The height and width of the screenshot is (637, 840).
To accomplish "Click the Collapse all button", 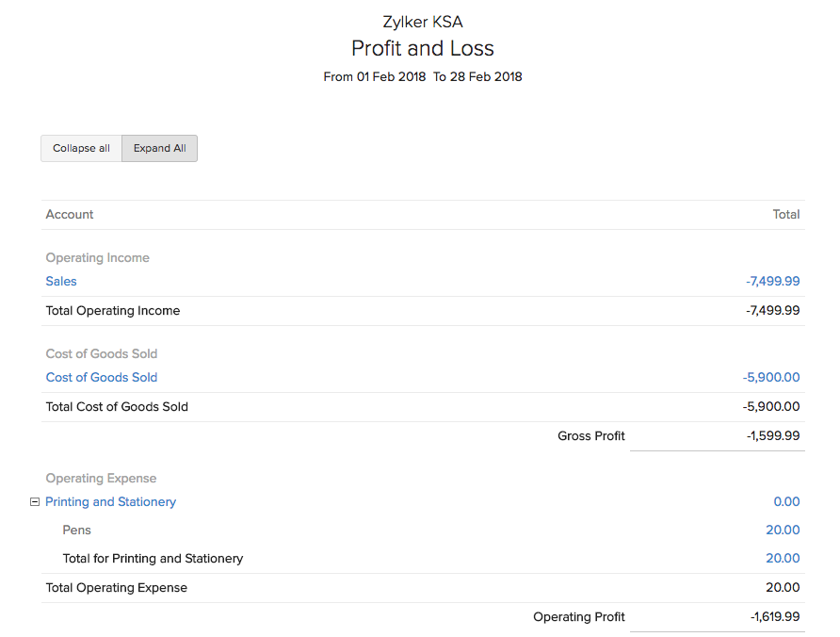I will tap(81, 148).
